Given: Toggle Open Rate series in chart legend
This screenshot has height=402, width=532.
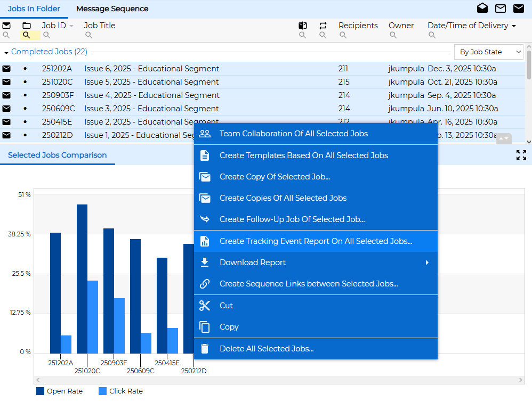Looking at the screenshot, I should 59,391.
